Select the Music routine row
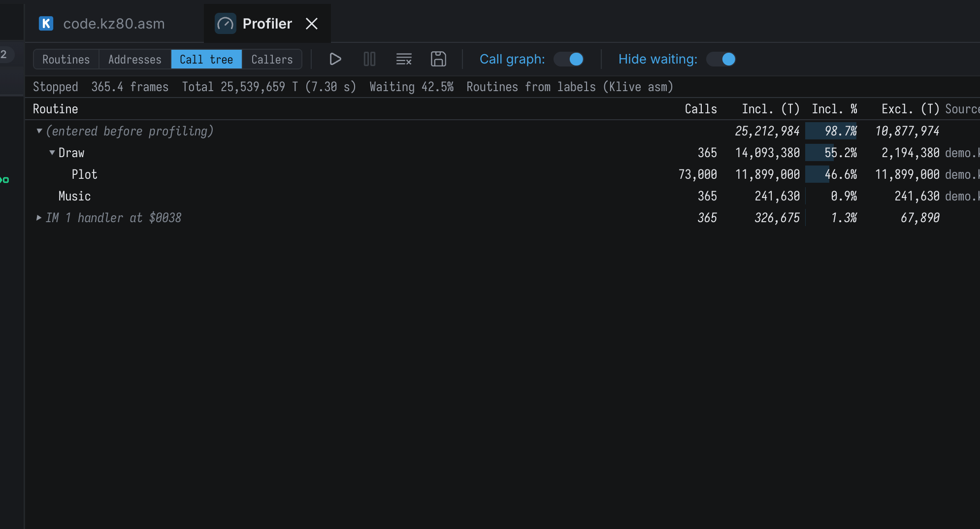980x529 pixels. pos(502,196)
